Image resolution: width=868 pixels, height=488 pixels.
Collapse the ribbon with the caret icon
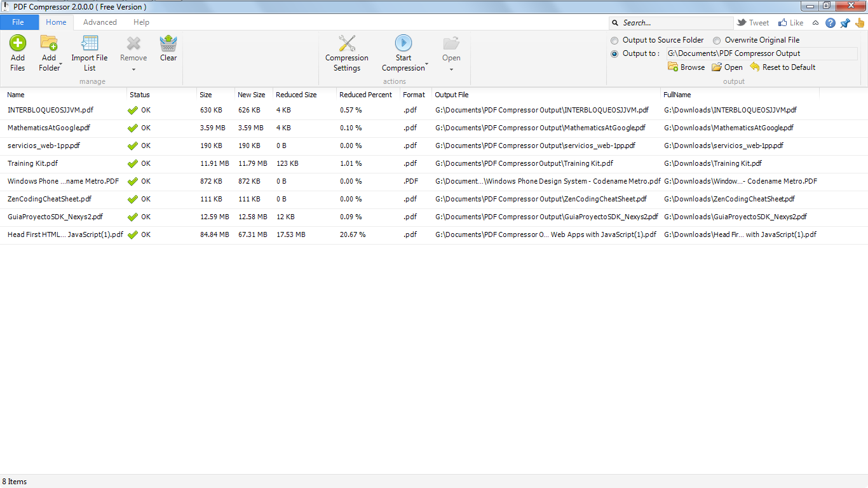(816, 23)
